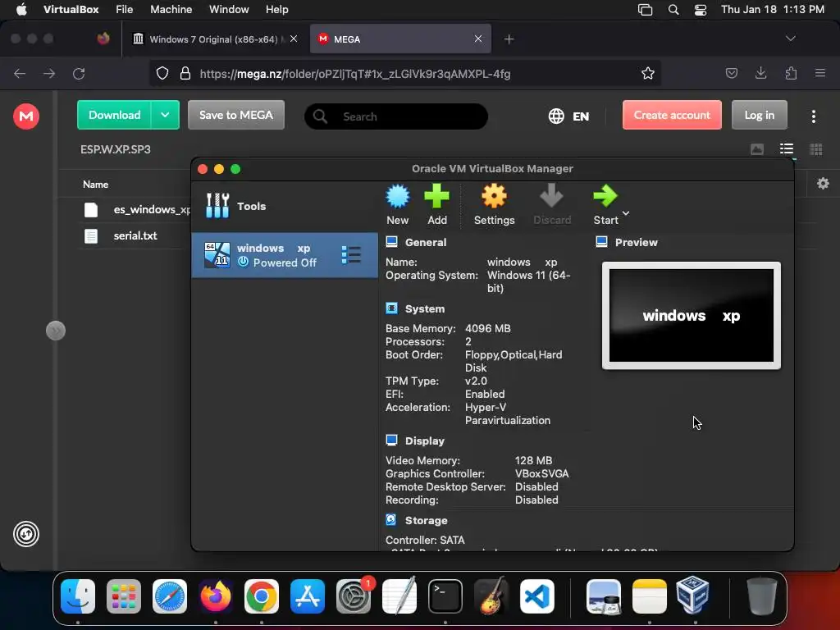This screenshot has height=630, width=840.
Task: Open Visual Studio Code from Dock
Action: pos(536,596)
